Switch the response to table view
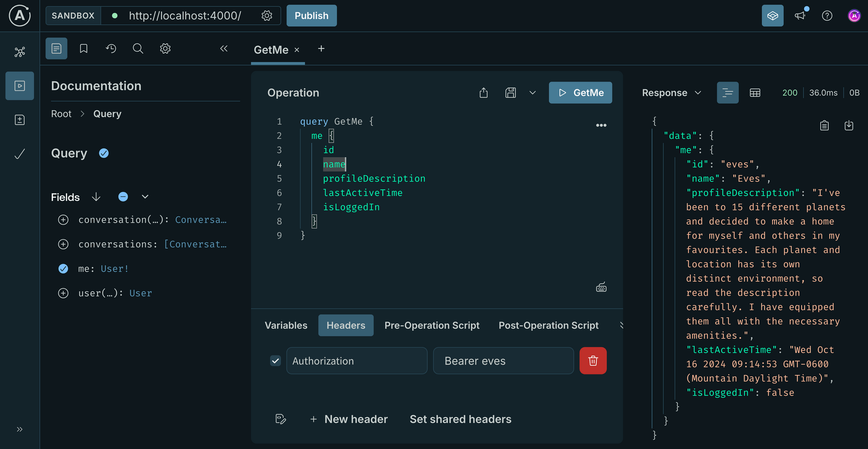This screenshot has height=449, width=868. [755, 93]
